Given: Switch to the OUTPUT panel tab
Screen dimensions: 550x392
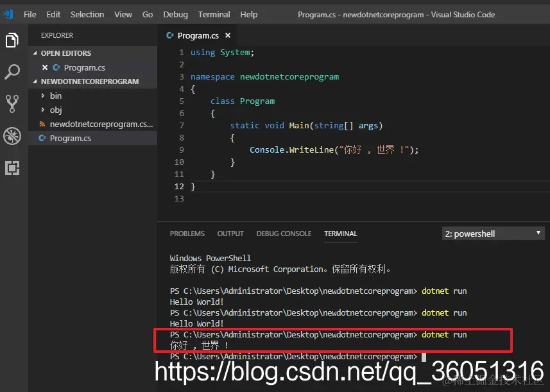Looking at the screenshot, I should tap(230, 234).
